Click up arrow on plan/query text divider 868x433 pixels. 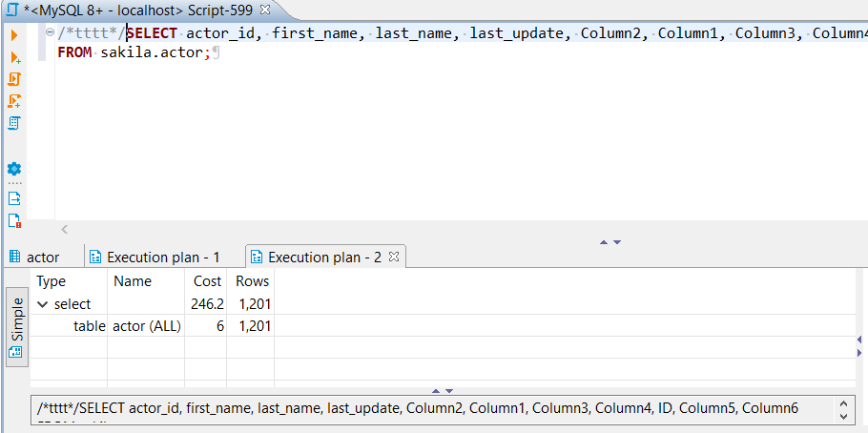coord(436,391)
